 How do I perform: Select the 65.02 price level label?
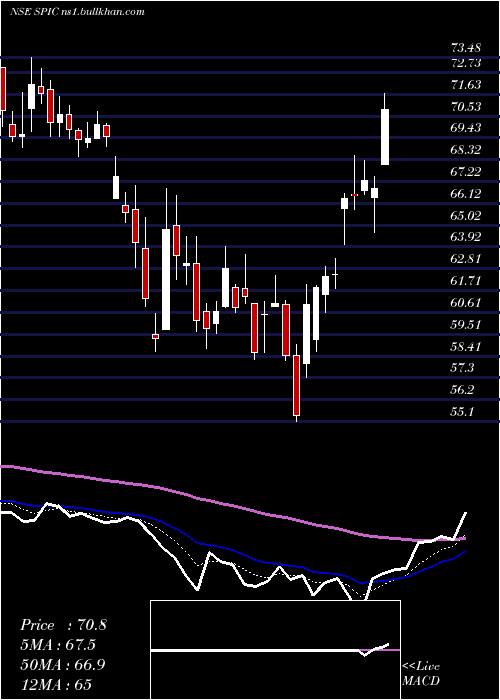pyautogui.click(x=466, y=215)
